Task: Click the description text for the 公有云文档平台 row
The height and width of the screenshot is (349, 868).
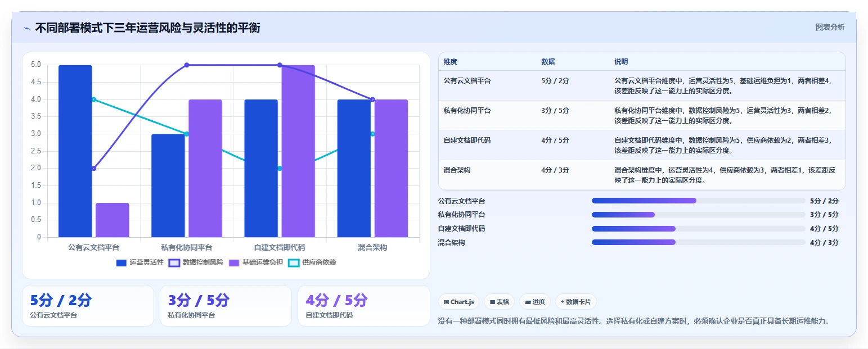Action: 723,85
